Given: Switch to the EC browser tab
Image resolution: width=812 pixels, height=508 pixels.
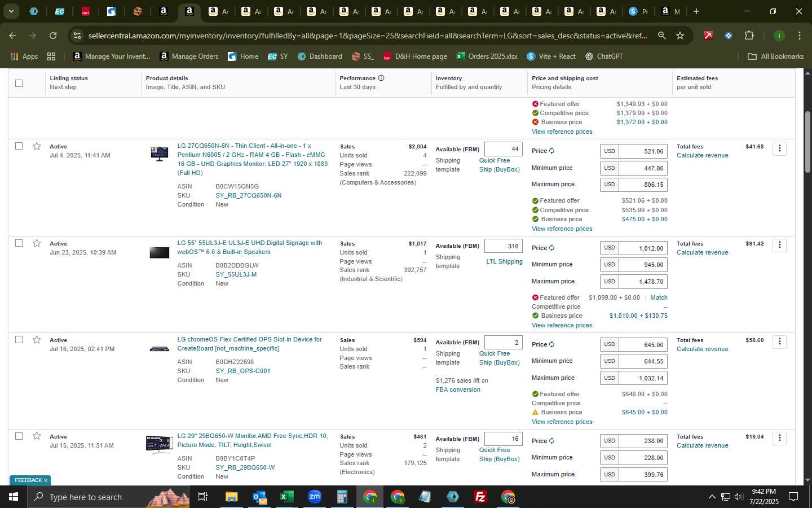Looking at the screenshot, I should [x=59, y=11].
